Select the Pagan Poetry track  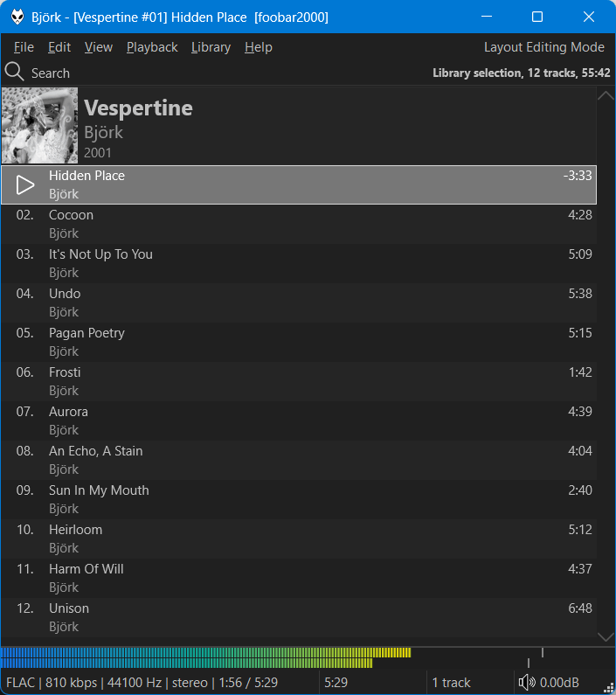point(299,342)
